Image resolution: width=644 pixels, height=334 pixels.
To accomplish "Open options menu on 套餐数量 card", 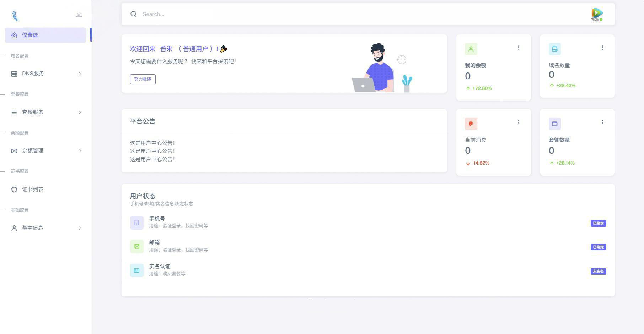I will (602, 122).
